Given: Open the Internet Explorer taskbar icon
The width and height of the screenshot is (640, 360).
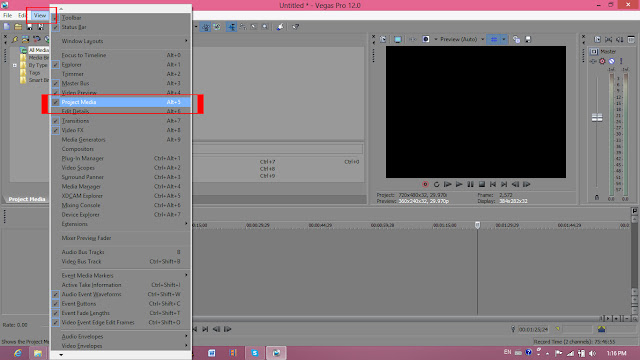Looking at the screenshot, I should click(18, 353).
